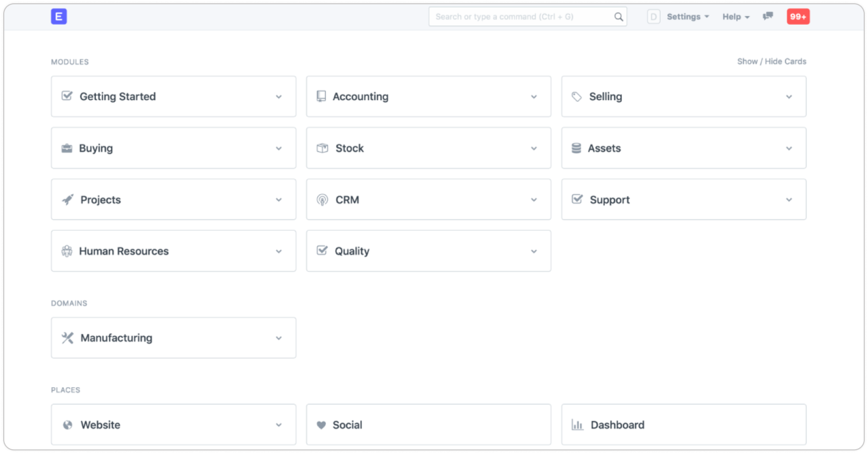868x454 pixels.
Task: Focus the search or command field
Action: (520, 17)
